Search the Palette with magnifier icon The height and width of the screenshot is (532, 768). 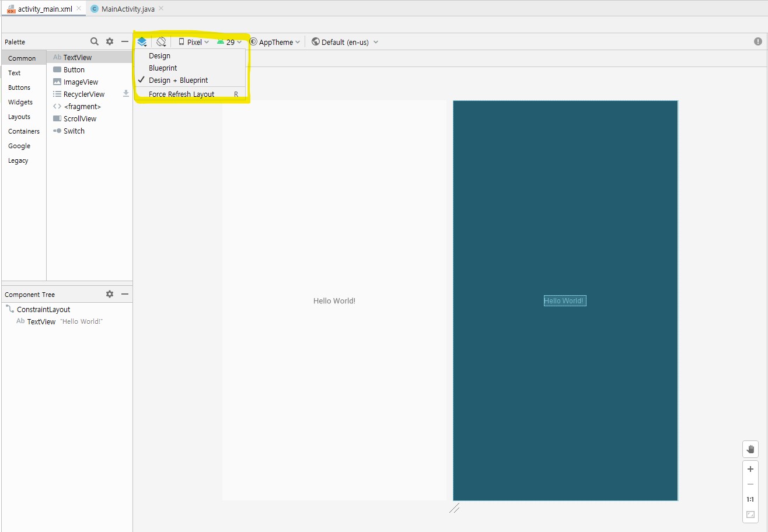tap(95, 41)
